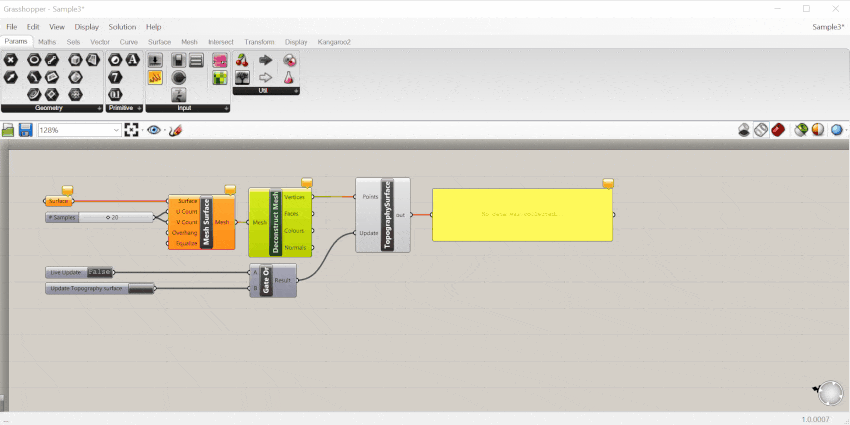Image resolution: width=850 pixels, height=425 pixels.
Task: Select the Vector parameter arrow icon
Action: pos(10,78)
